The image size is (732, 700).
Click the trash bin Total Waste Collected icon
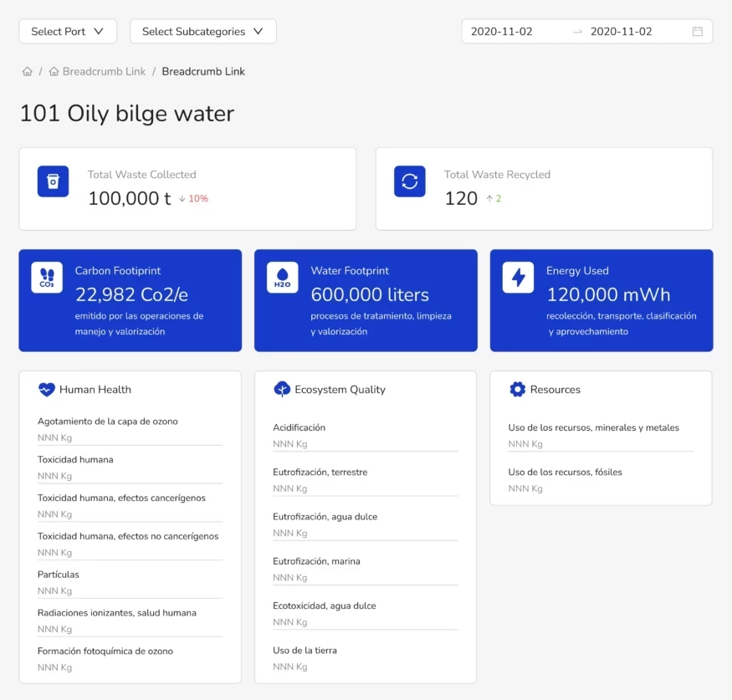pos(53,181)
